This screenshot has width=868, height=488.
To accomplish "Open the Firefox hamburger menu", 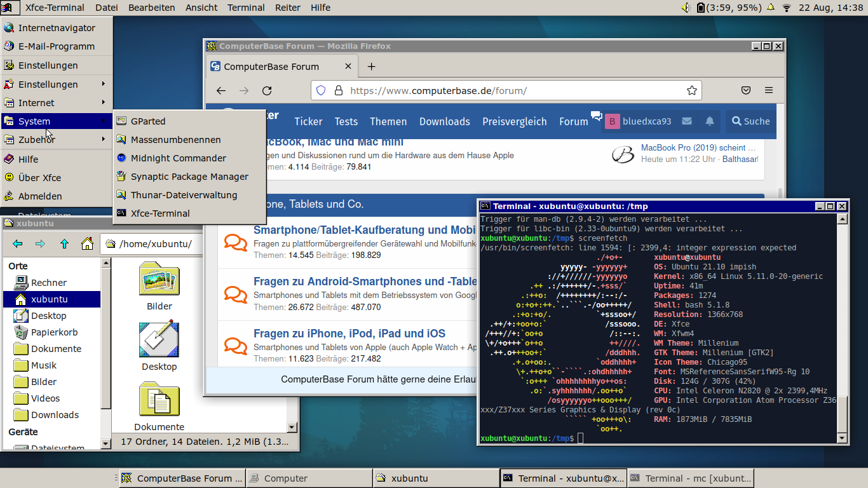I will [x=769, y=91].
